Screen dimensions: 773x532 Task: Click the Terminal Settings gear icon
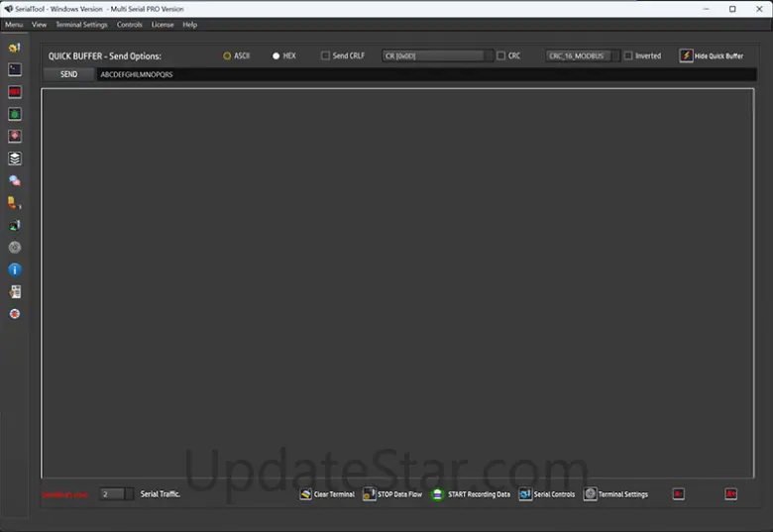point(590,494)
